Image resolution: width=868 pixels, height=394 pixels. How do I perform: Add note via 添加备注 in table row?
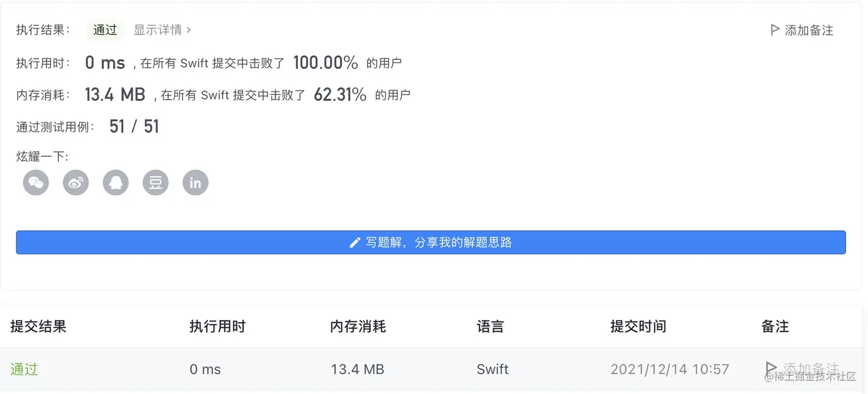(803, 368)
